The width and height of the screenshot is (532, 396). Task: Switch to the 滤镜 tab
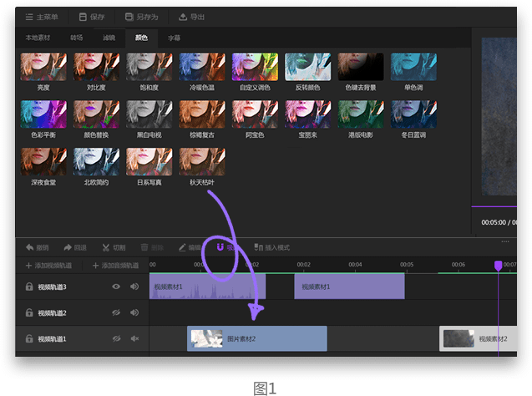tap(109, 38)
